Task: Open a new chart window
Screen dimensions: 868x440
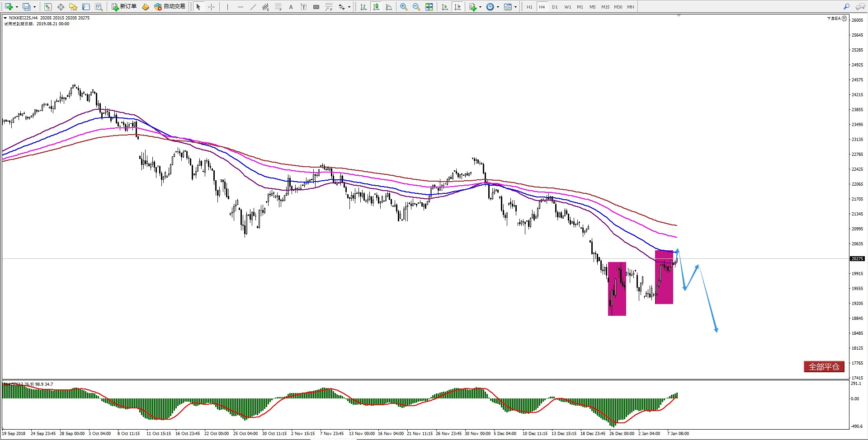Action: 9,7
